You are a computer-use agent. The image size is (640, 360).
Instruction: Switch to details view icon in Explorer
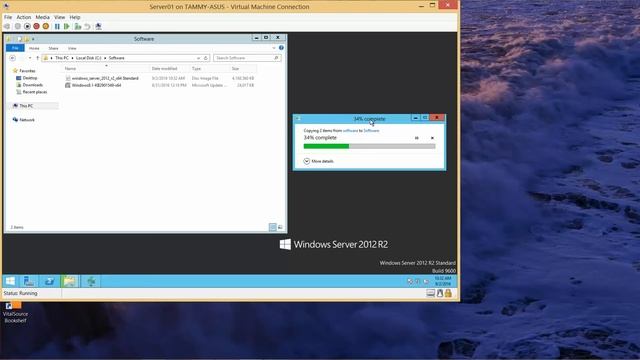click(273, 227)
